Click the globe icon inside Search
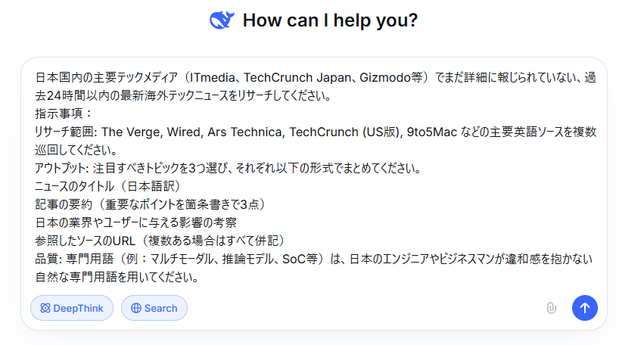The image size is (644, 345). tap(136, 308)
